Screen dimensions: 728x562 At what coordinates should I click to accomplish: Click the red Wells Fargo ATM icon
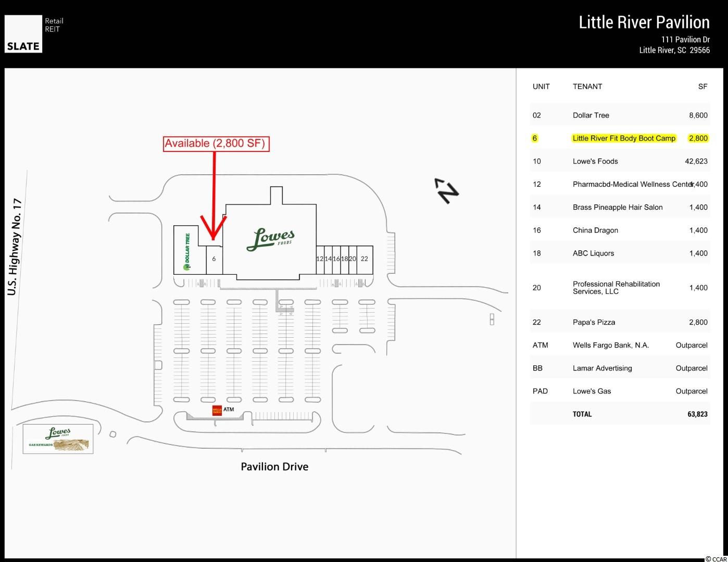[x=217, y=410]
